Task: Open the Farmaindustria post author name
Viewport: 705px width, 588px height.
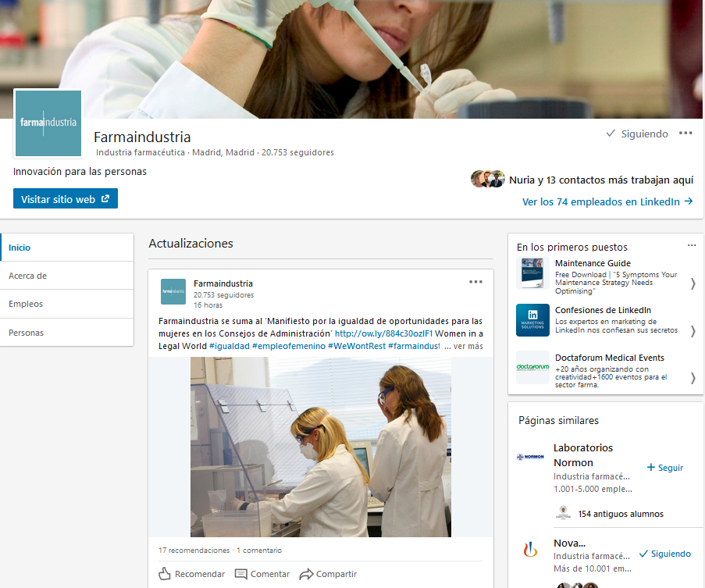Action: pyautogui.click(x=223, y=283)
